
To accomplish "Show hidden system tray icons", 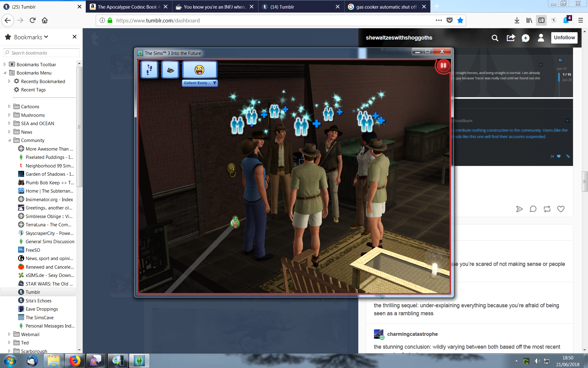I will tap(516, 361).
